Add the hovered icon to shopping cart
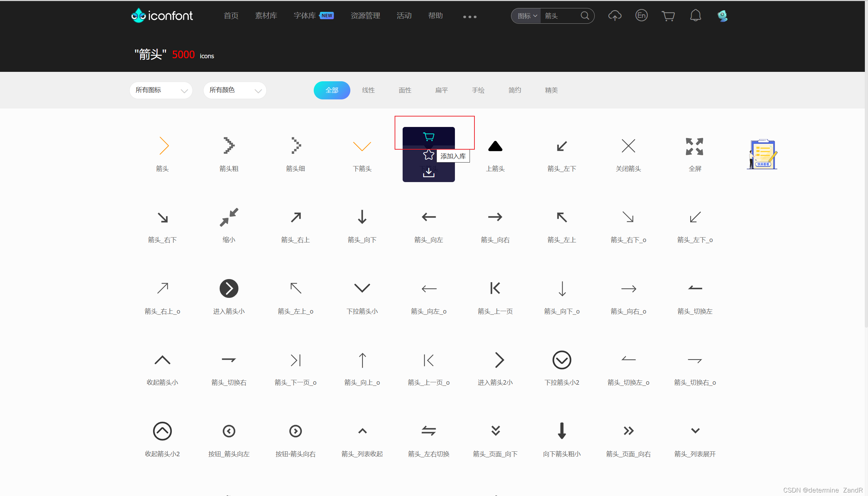The height and width of the screenshot is (496, 868). pos(428,136)
